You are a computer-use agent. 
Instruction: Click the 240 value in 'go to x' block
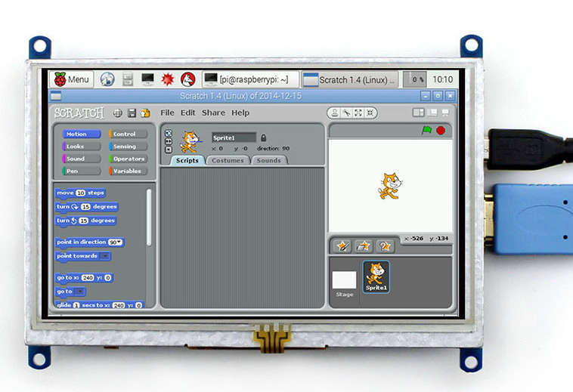[88, 278]
